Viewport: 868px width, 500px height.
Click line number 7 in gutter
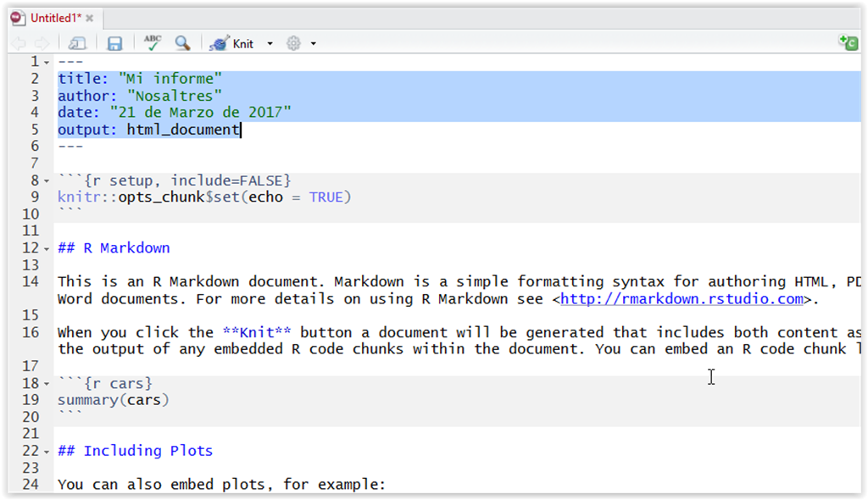[34, 164]
